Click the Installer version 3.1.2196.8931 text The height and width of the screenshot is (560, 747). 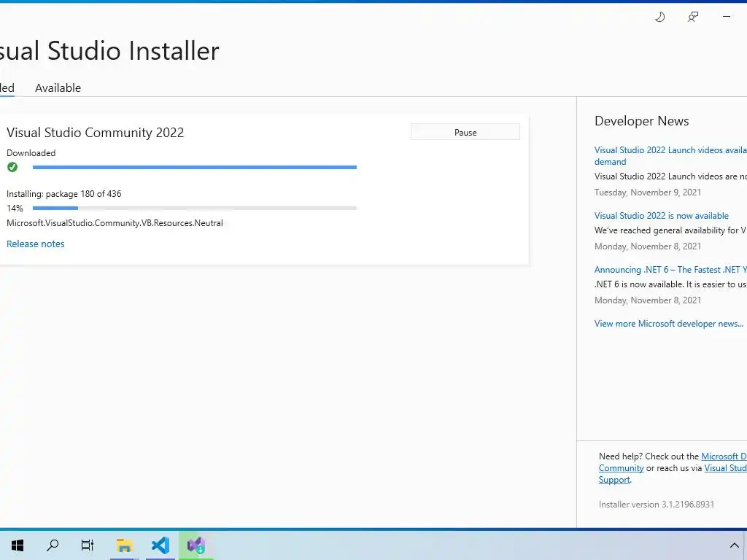click(657, 505)
